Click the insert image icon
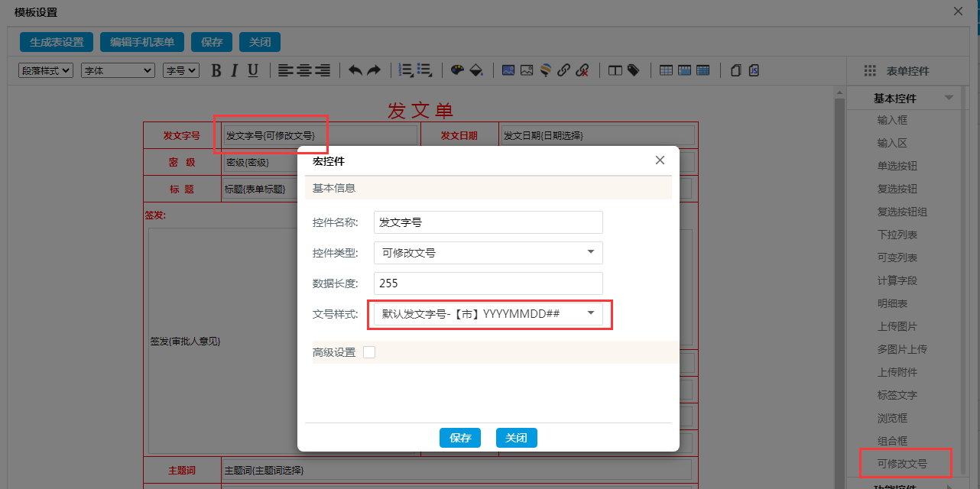 [508, 70]
